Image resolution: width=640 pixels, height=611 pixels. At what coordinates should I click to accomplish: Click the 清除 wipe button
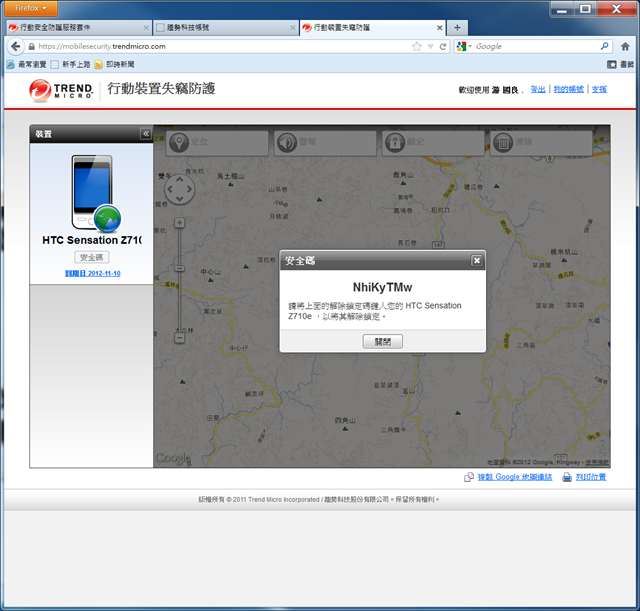[x=541, y=143]
